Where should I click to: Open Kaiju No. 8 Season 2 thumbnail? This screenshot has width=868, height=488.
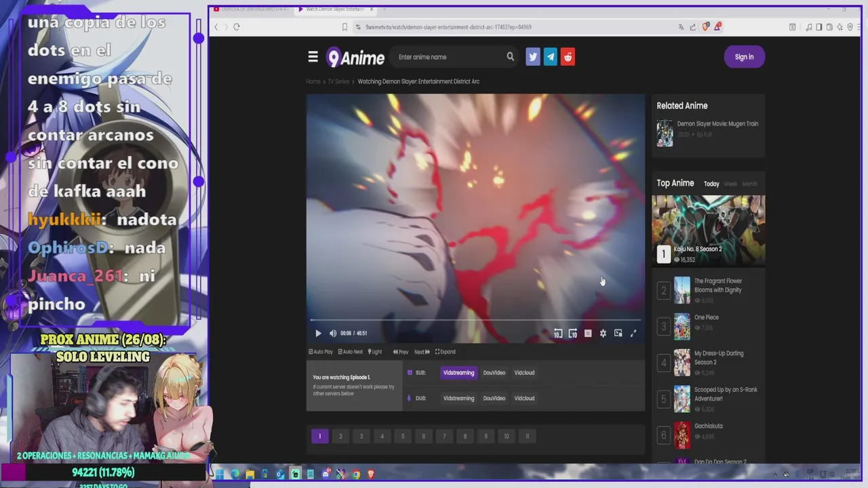pos(709,230)
